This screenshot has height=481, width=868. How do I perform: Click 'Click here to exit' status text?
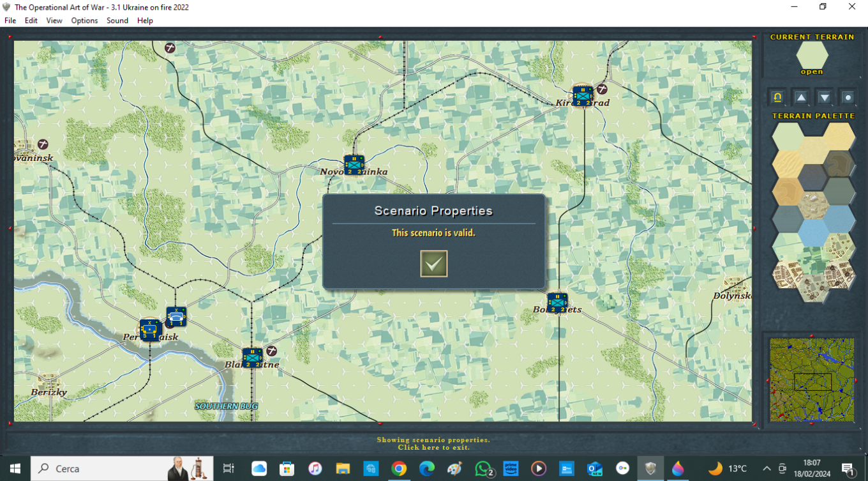(433, 447)
